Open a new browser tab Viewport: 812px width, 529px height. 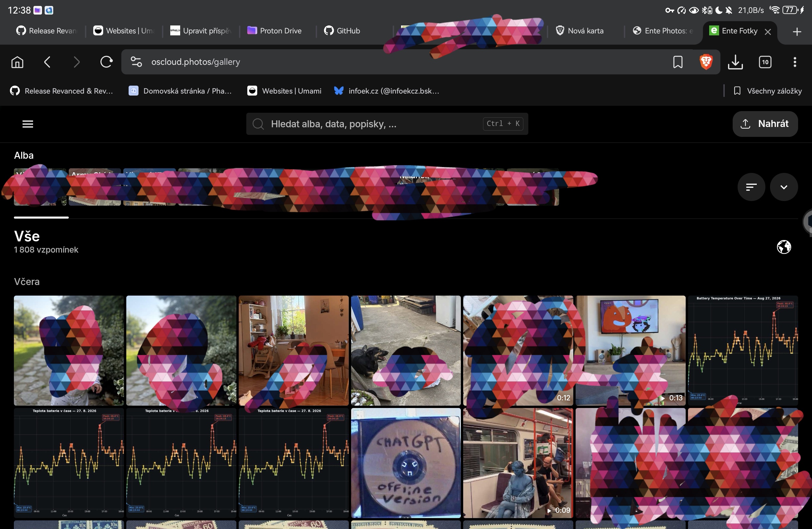click(797, 31)
